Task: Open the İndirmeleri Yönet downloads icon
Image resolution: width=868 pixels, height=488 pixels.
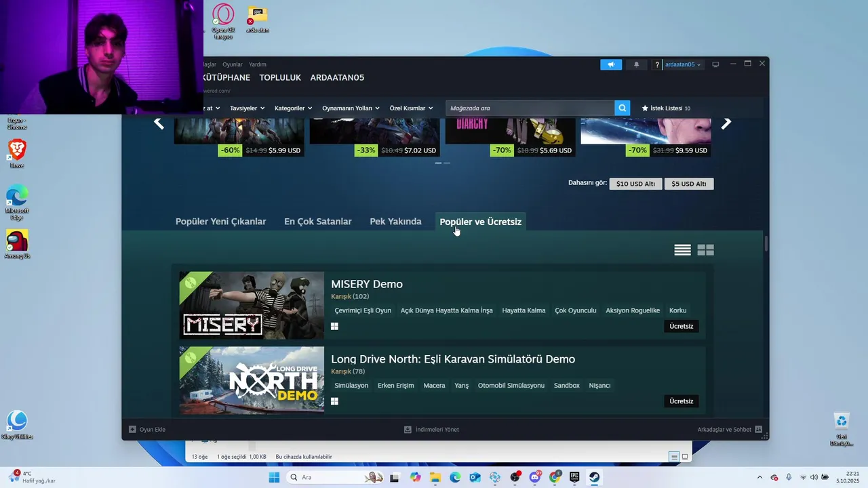Action: [408, 429]
